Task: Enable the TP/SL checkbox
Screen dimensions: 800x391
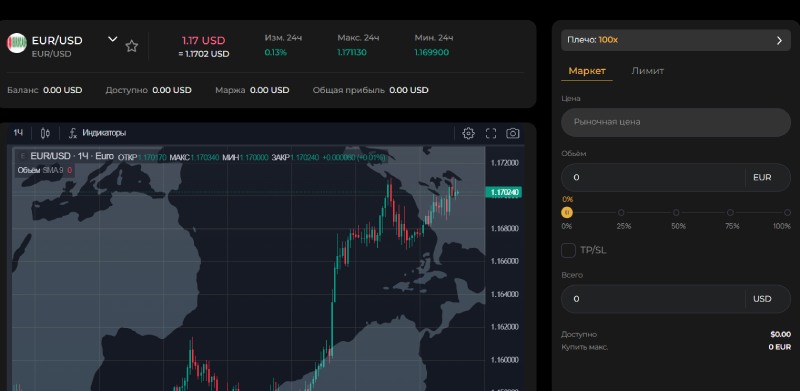Action: [x=568, y=250]
